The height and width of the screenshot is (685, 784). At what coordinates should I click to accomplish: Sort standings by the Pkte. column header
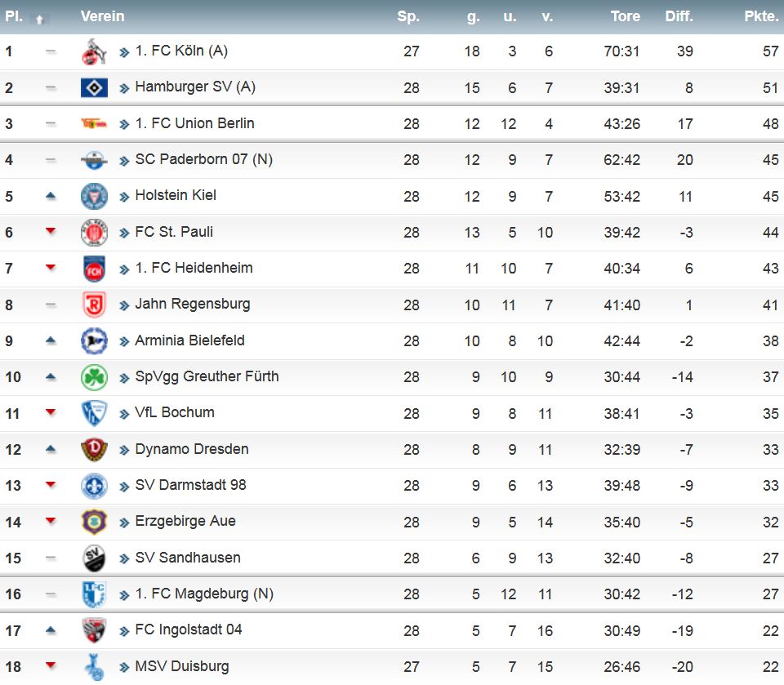761,16
